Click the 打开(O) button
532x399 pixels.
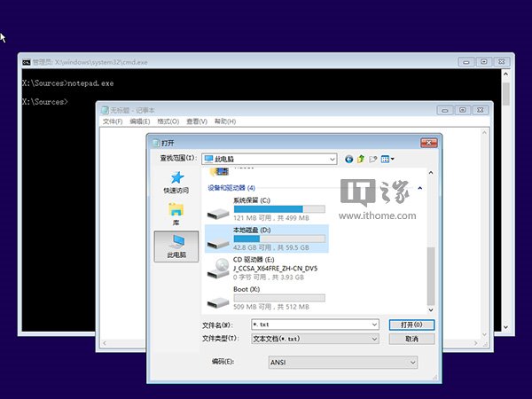click(x=411, y=325)
